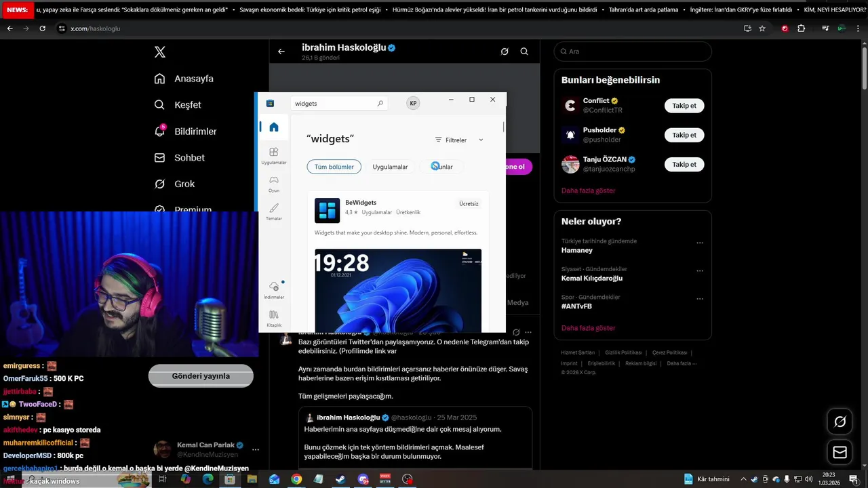
Task: Open İndirmeler in the Store sidebar
Action: (274, 290)
